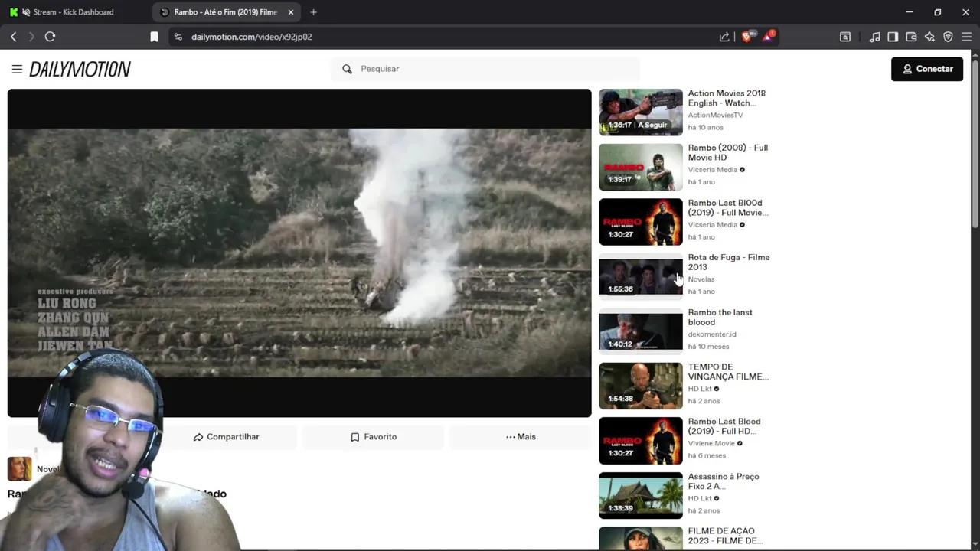The width and height of the screenshot is (980, 551).
Task: Open the Brave playlist music icon
Action: pos(874,37)
